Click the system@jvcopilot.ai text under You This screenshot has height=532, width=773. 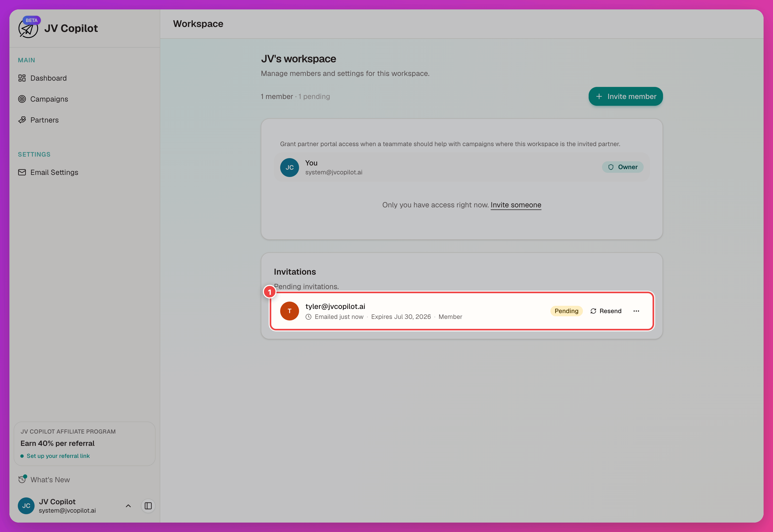point(334,172)
